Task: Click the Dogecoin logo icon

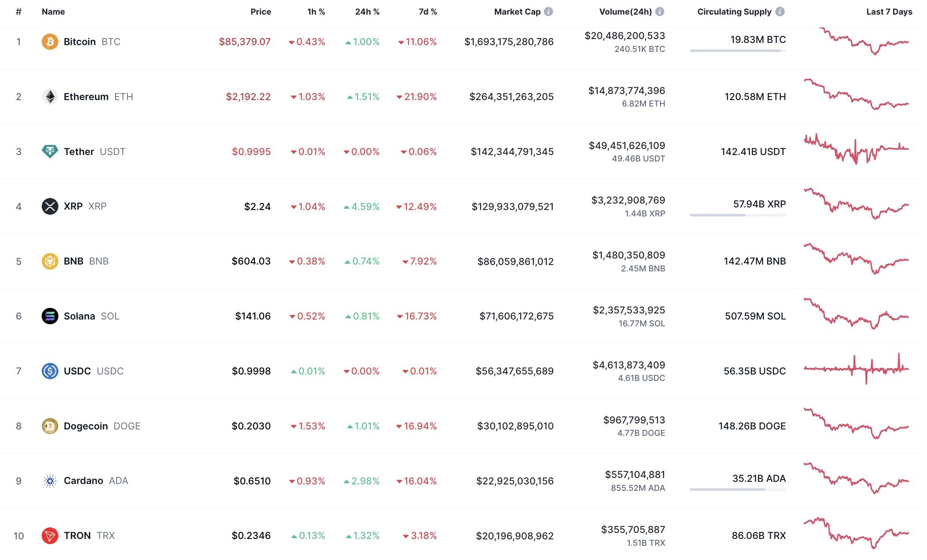Action: click(x=50, y=426)
